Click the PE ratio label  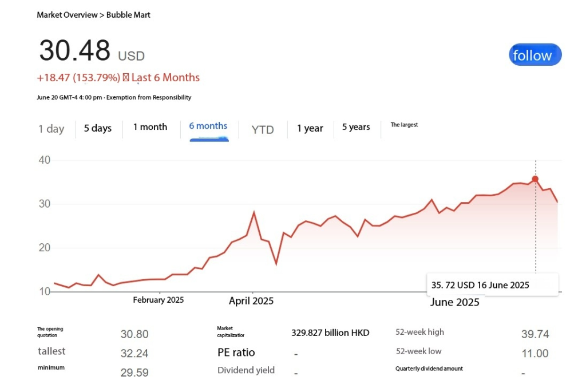(x=236, y=353)
